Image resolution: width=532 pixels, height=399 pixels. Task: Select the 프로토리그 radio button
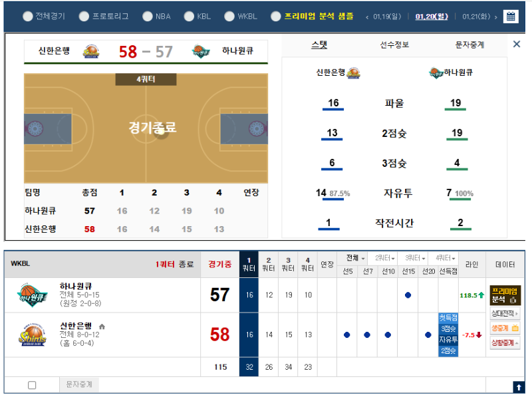point(84,16)
